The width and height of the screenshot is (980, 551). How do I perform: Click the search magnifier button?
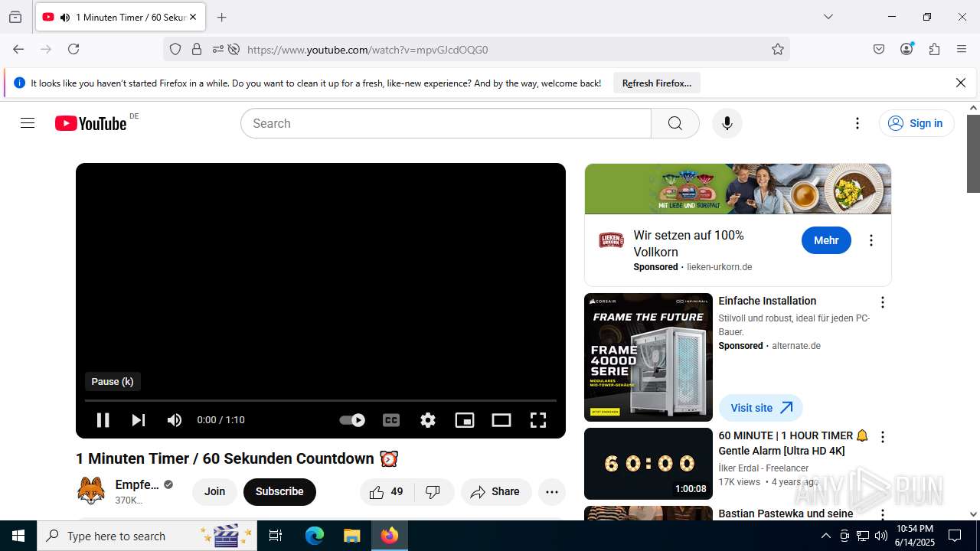(x=675, y=123)
